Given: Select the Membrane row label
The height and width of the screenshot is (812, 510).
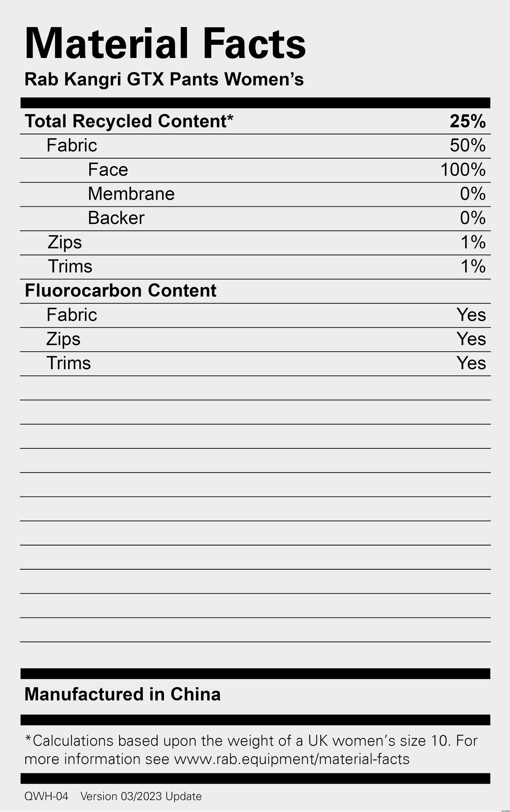Looking at the screenshot, I should tap(131, 194).
